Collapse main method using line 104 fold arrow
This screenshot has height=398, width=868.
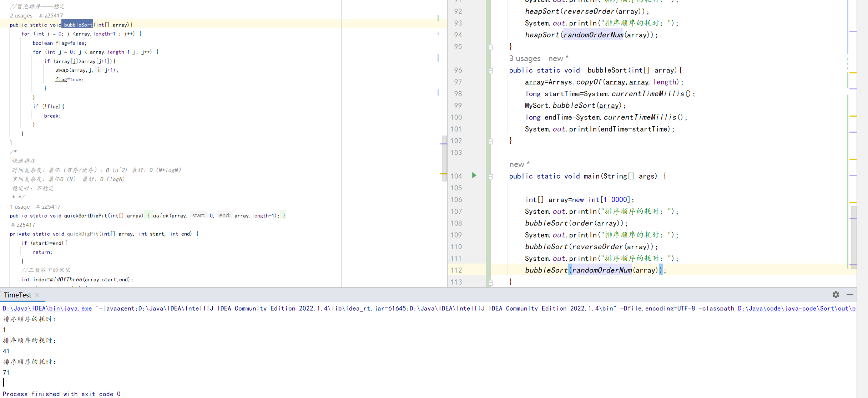[490, 177]
